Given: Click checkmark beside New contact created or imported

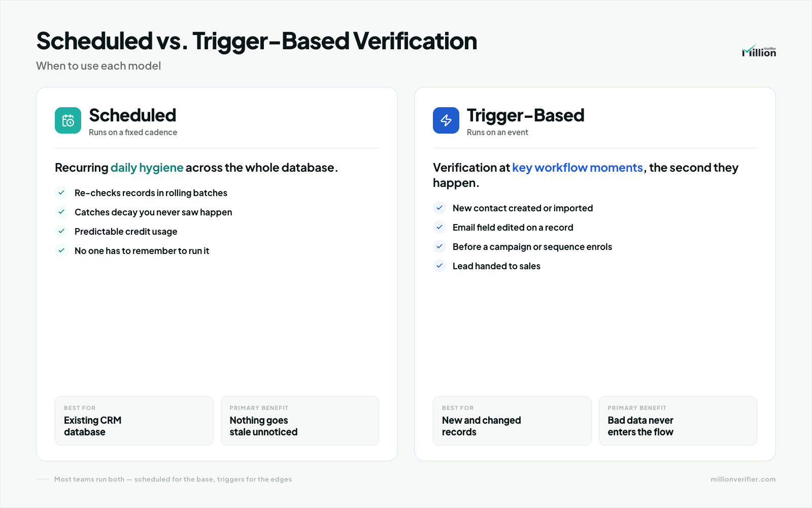Looking at the screenshot, I should 439,208.
